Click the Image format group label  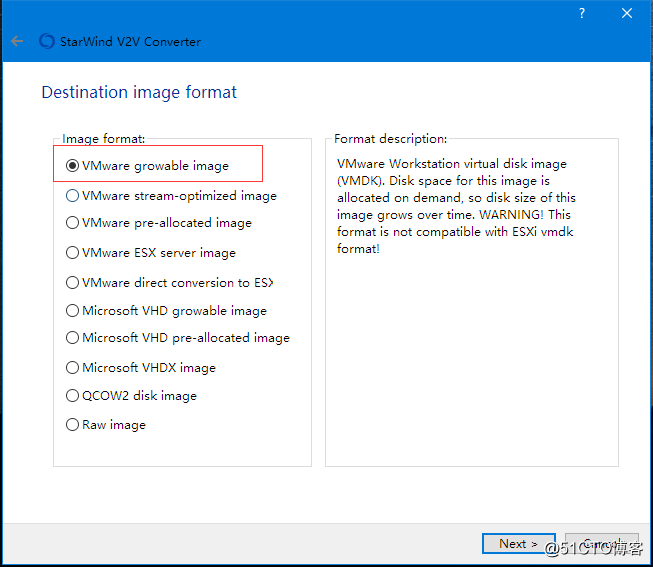click(103, 139)
